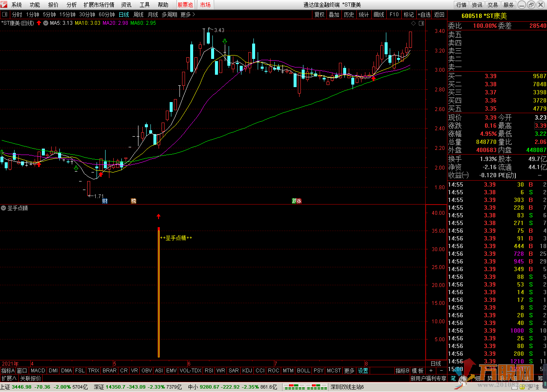Click the 返回 back button
Viewport: 547px width, 392px height.
click(x=439, y=15)
